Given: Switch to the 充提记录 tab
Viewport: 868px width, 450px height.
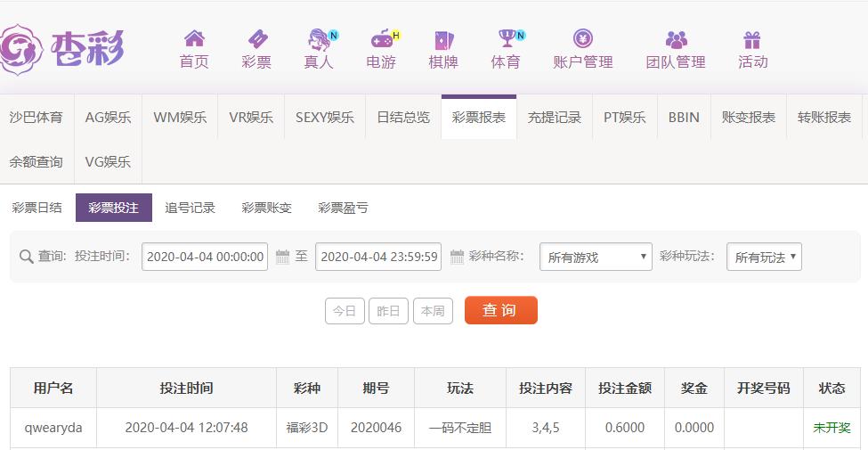Looking at the screenshot, I should coord(554,117).
